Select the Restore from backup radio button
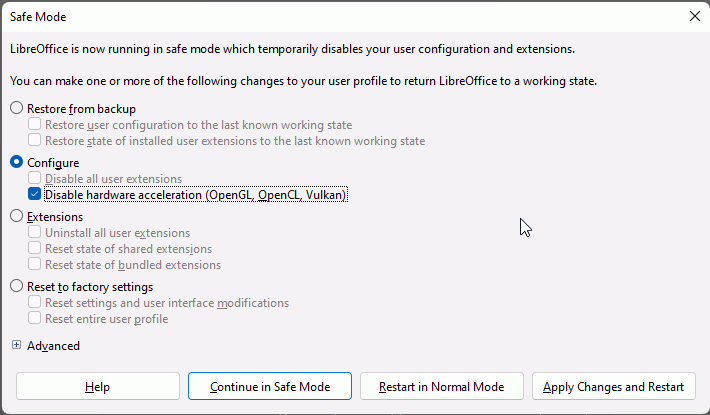The width and height of the screenshot is (710, 415). [x=16, y=108]
